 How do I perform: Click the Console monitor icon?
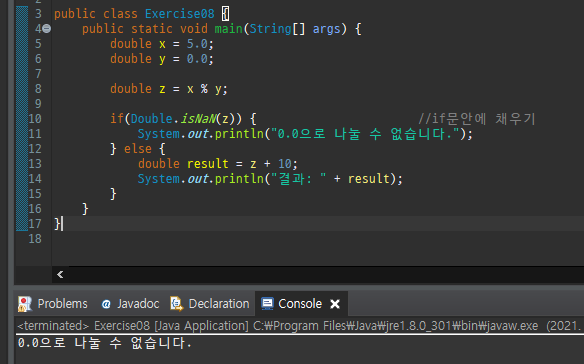tap(267, 304)
